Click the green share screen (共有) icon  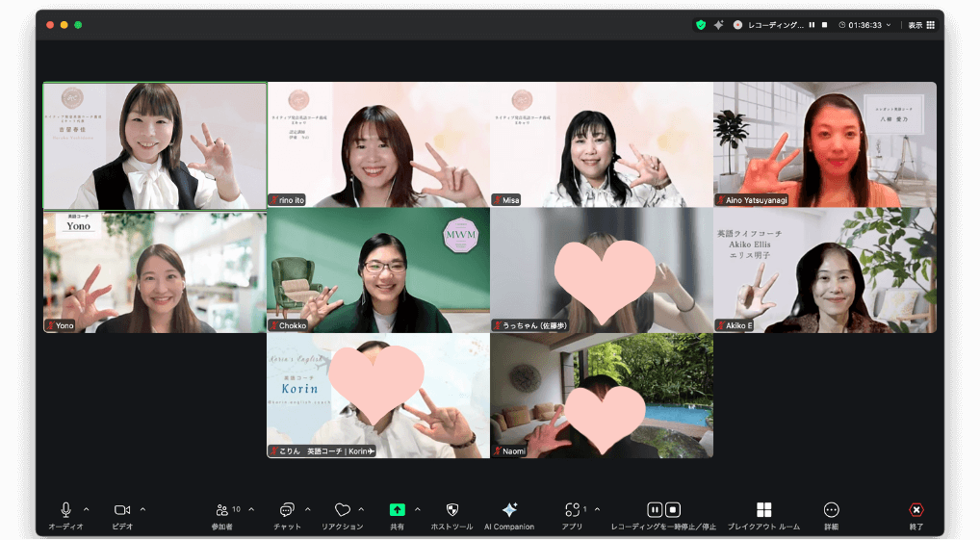click(x=397, y=510)
